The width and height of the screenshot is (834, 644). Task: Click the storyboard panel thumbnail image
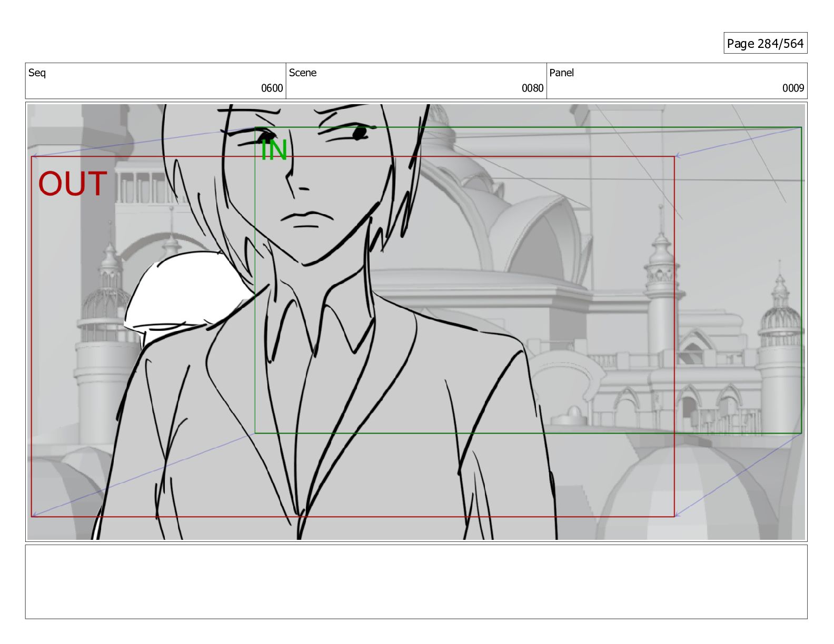(x=416, y=321)
